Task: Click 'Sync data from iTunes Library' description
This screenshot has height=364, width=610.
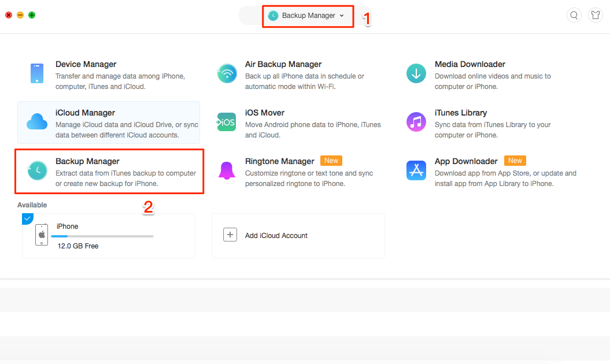Action: pos(493,130)
